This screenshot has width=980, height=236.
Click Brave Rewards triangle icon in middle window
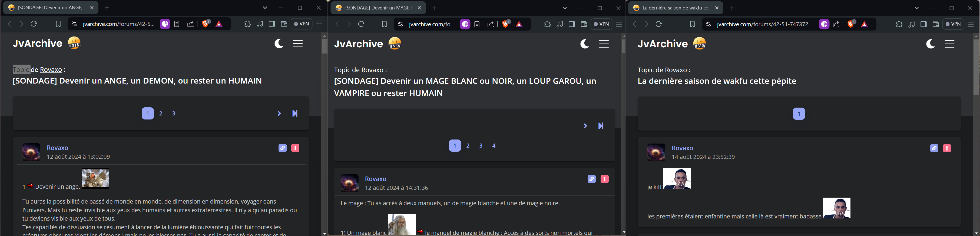coord(519,24)
